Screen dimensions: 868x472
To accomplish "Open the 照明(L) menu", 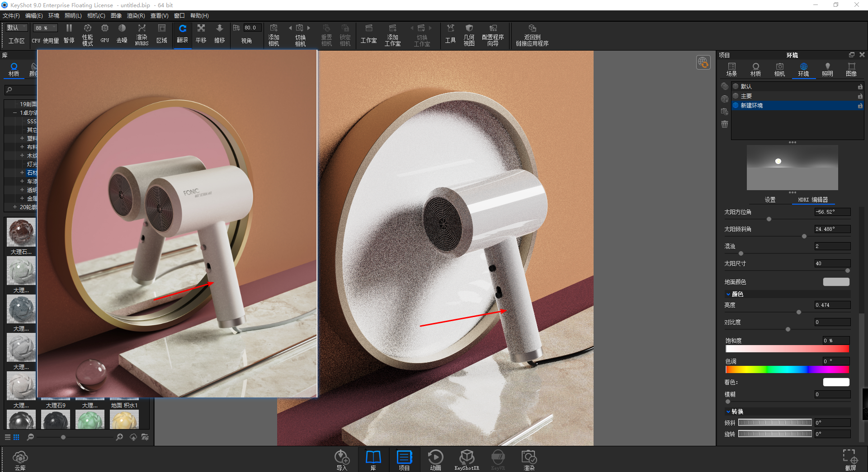I will (73, 16).
